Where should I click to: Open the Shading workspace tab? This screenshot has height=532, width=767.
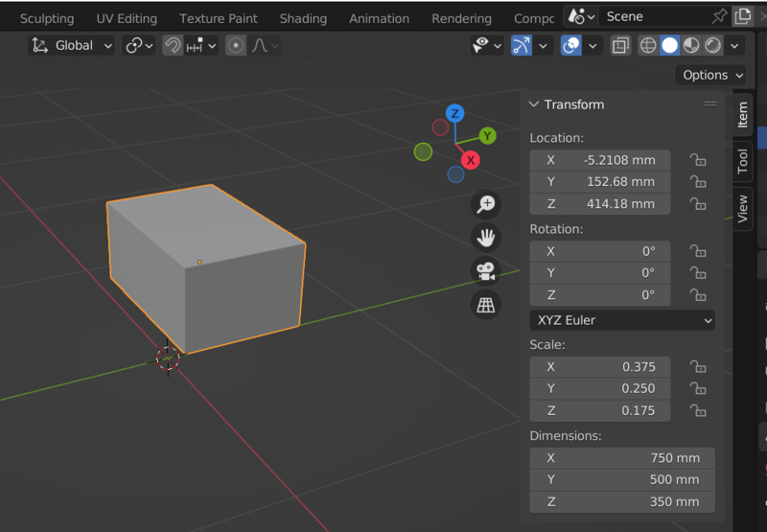click(303, 18)
